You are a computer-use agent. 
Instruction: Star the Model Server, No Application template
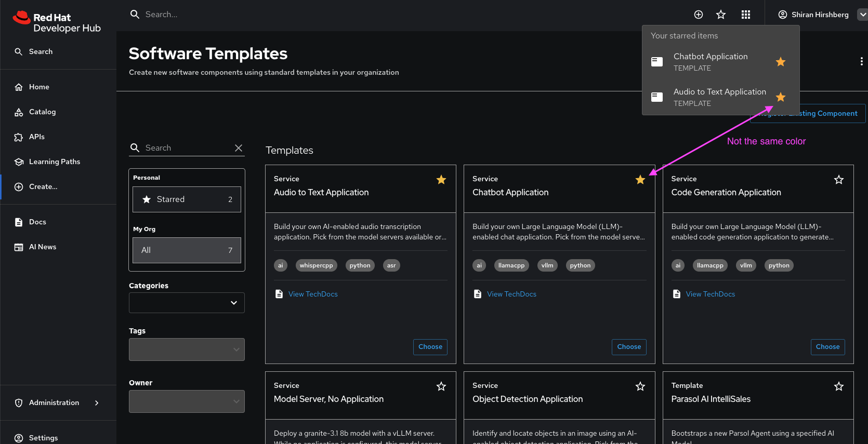(x=441, y=386)
